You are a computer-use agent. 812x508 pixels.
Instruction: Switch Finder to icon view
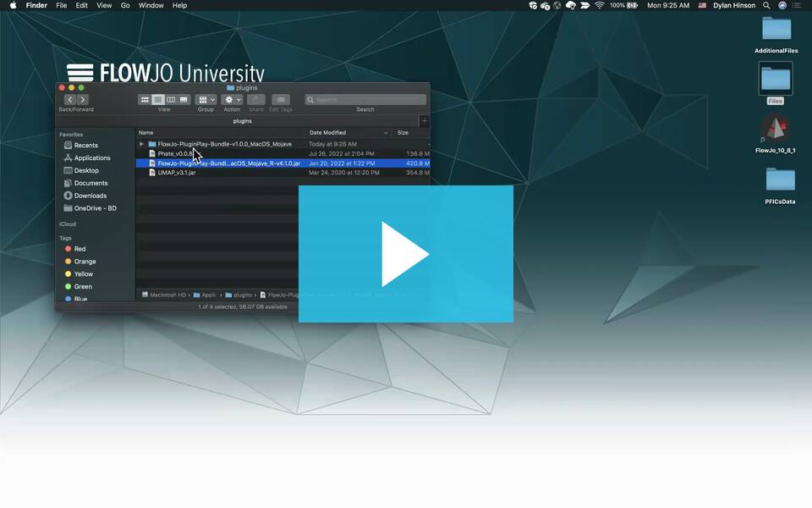pos(145,100)
